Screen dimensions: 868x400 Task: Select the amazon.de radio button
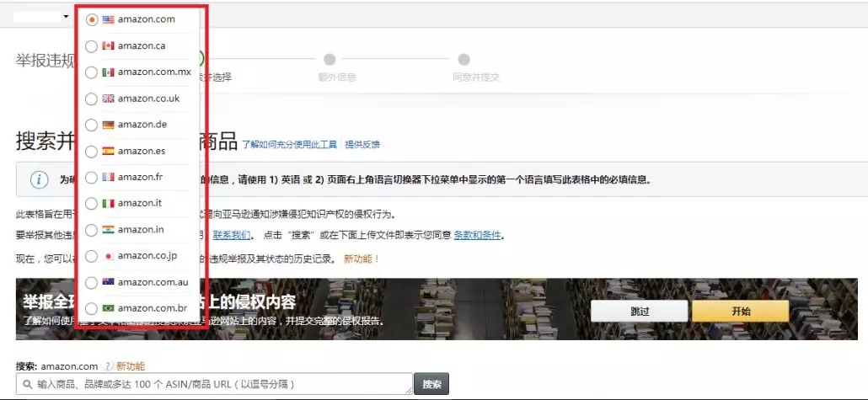pyautogui.click(x=92, y=125)
